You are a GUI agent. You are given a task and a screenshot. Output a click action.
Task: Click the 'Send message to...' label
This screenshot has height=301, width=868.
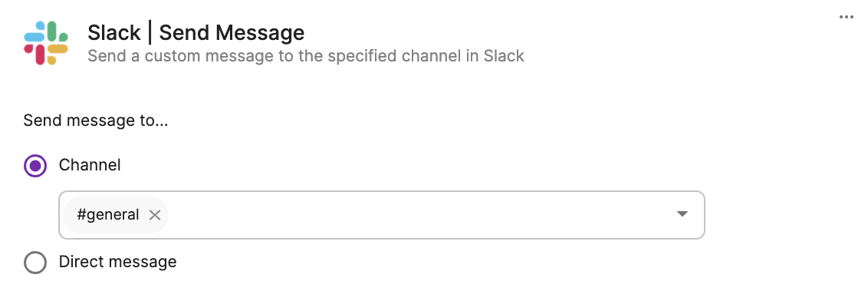(96, 121)
